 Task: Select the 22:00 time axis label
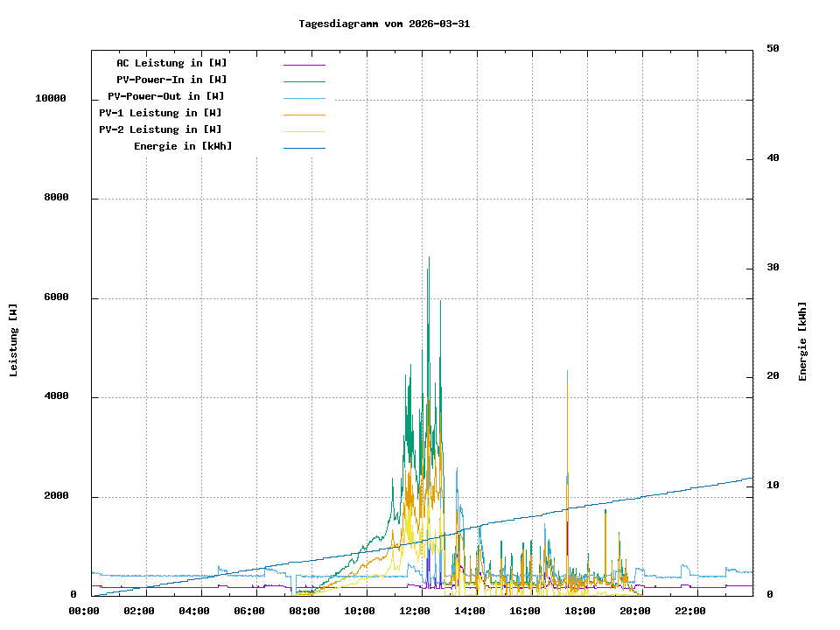click(690, 611)
